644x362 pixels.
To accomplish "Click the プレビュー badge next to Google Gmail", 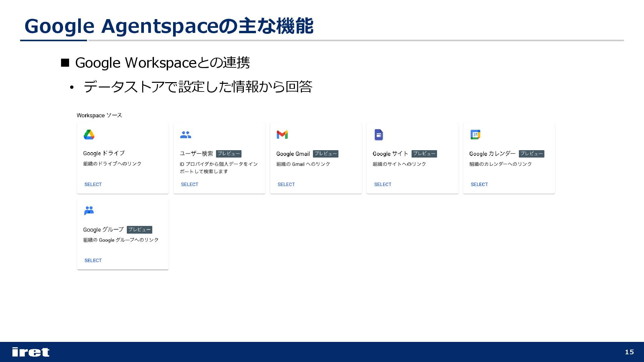I will point(326,154).
